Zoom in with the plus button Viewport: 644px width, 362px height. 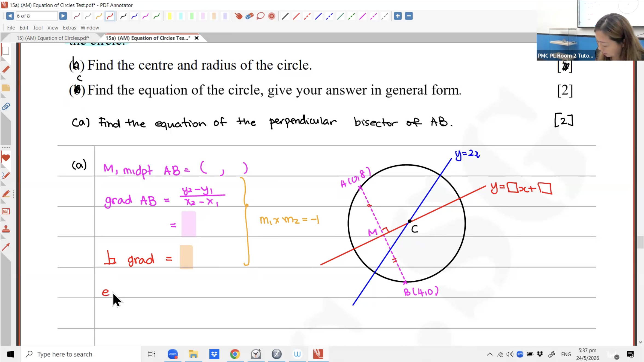pos(398,16)
